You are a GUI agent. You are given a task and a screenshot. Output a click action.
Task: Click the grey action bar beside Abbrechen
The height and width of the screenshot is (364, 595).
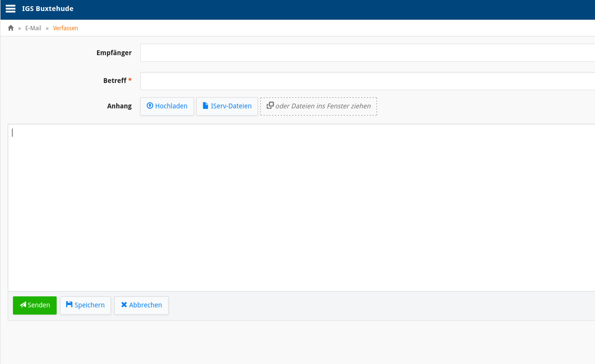point(382,305)
